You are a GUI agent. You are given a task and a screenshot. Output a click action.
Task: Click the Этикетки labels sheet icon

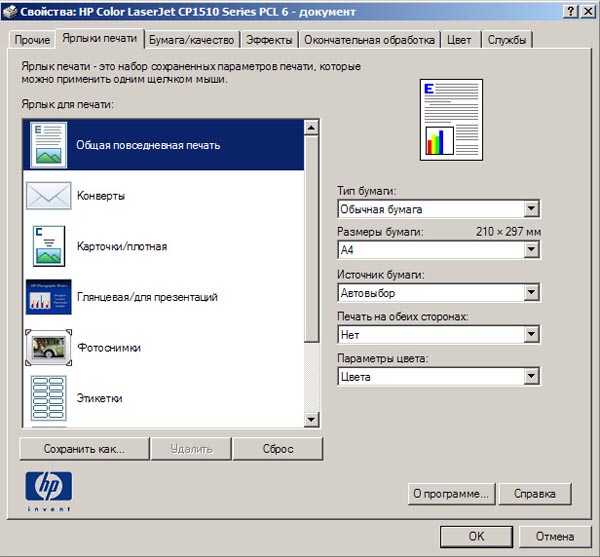click(x=48, y=398)
